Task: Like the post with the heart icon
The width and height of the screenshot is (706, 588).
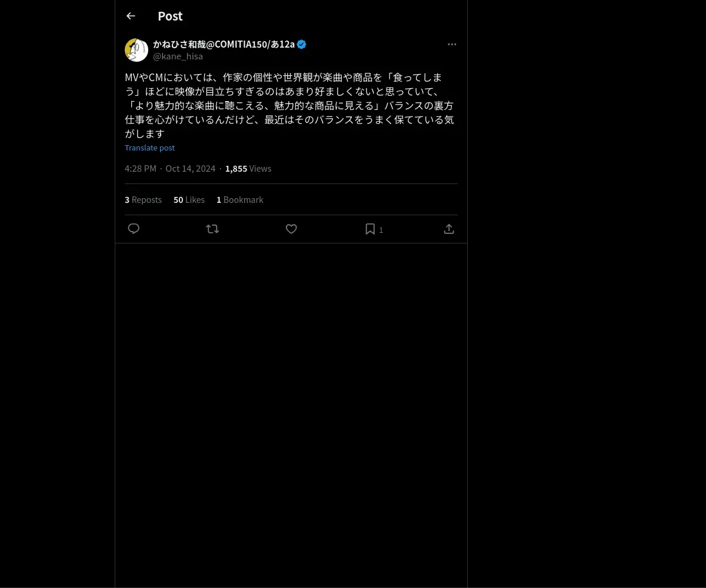Action: pyautogui.click(x=291, y=229)
